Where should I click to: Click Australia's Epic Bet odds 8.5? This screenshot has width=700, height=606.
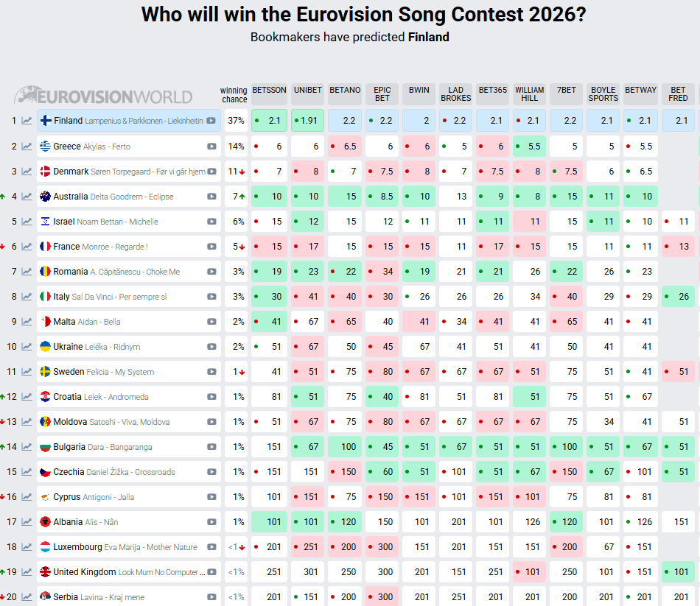(x=382, y=197)
